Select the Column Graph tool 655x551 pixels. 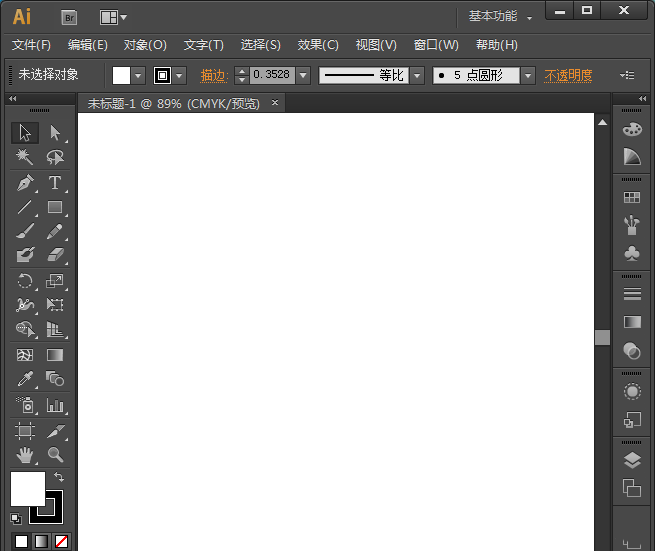pos(55,405)
